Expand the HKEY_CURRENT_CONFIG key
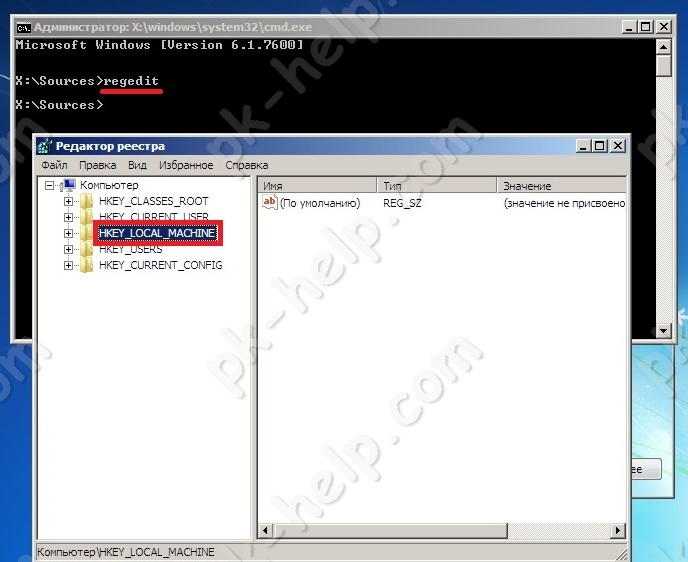The image size is (688, 562). click(68, 265)
